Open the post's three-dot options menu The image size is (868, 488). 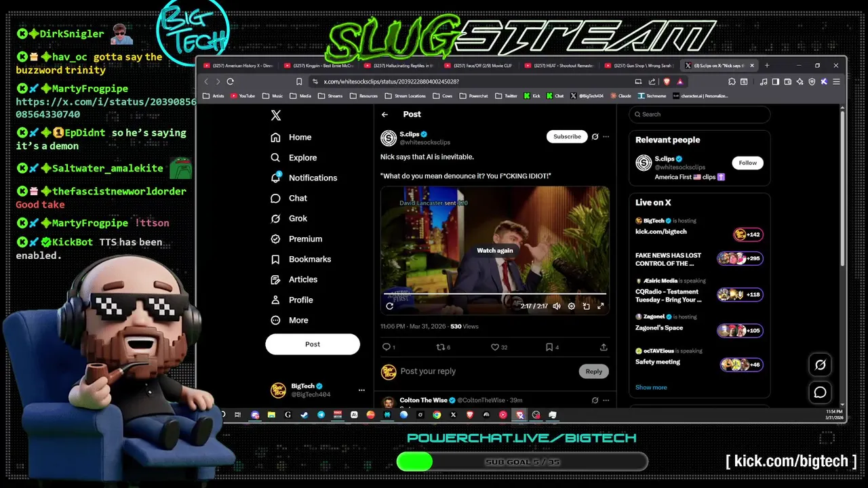606,136
